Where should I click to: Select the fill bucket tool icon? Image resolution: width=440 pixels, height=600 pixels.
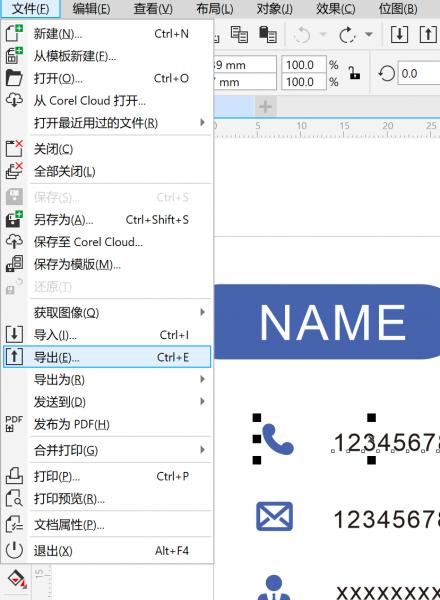[x=16, y=579]
